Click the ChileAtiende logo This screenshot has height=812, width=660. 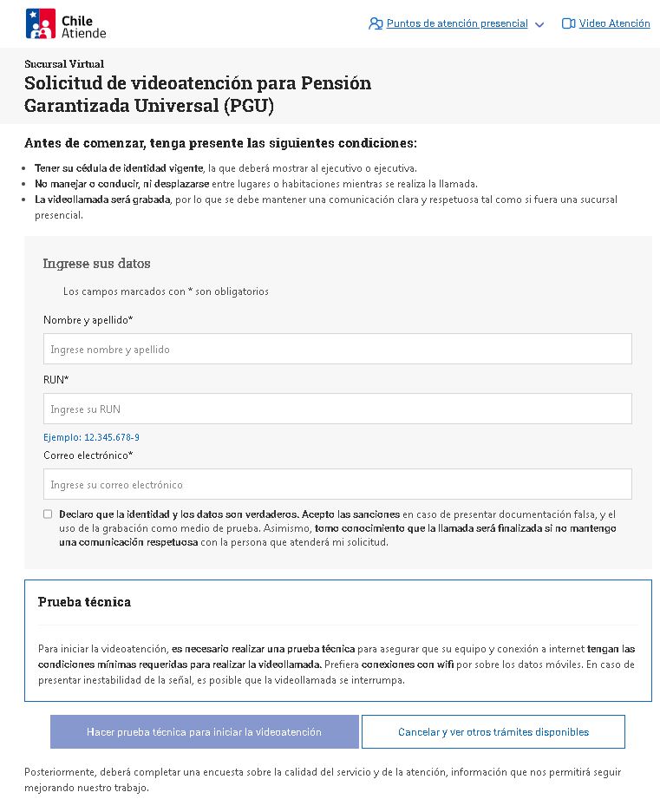[66, 23]
